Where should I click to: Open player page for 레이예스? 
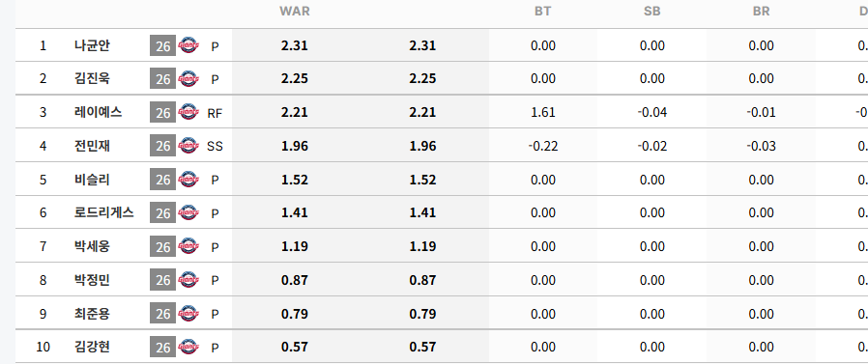click(98, 112)
